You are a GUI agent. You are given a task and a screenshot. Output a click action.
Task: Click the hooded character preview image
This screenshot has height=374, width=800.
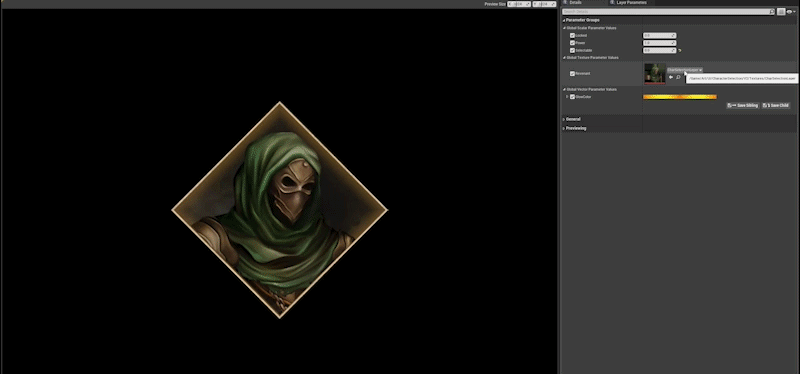pos(280,210)
